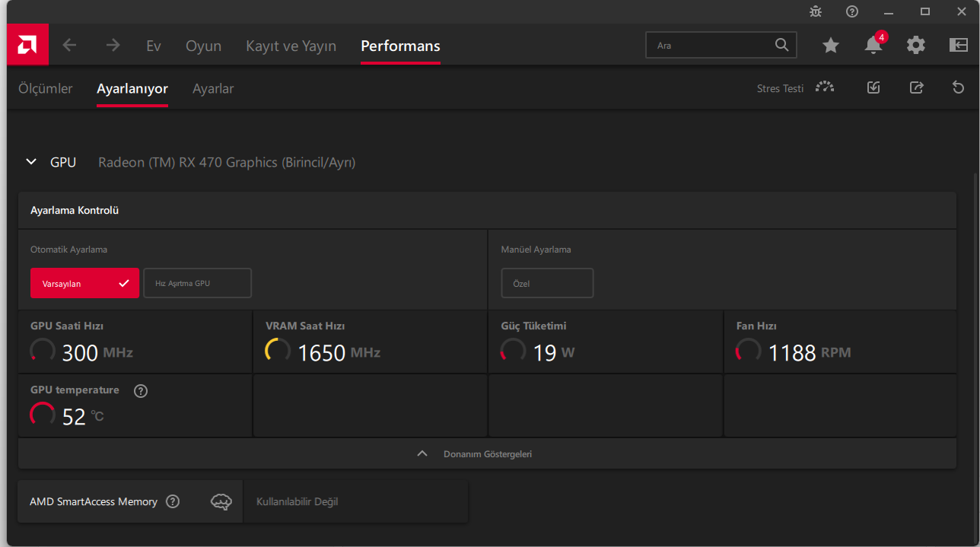Click the Ara search field
Image resolution: width=980 pixels, height=547 pixels.
[x=711, y=46]
